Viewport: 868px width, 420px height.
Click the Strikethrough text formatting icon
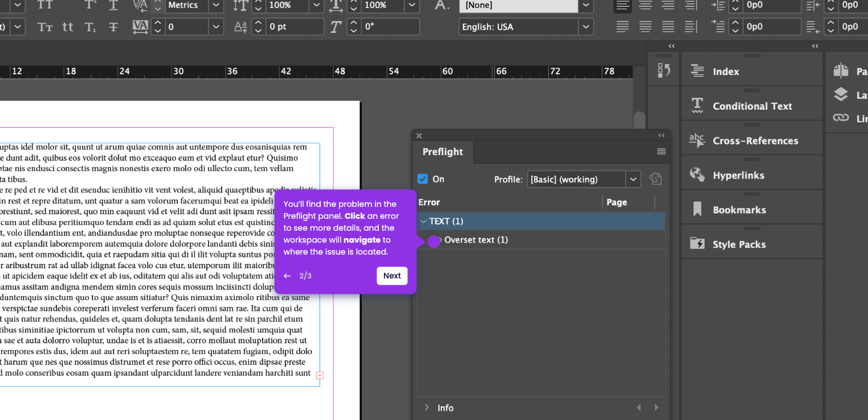pyautogui.click(x=113, y=27)
